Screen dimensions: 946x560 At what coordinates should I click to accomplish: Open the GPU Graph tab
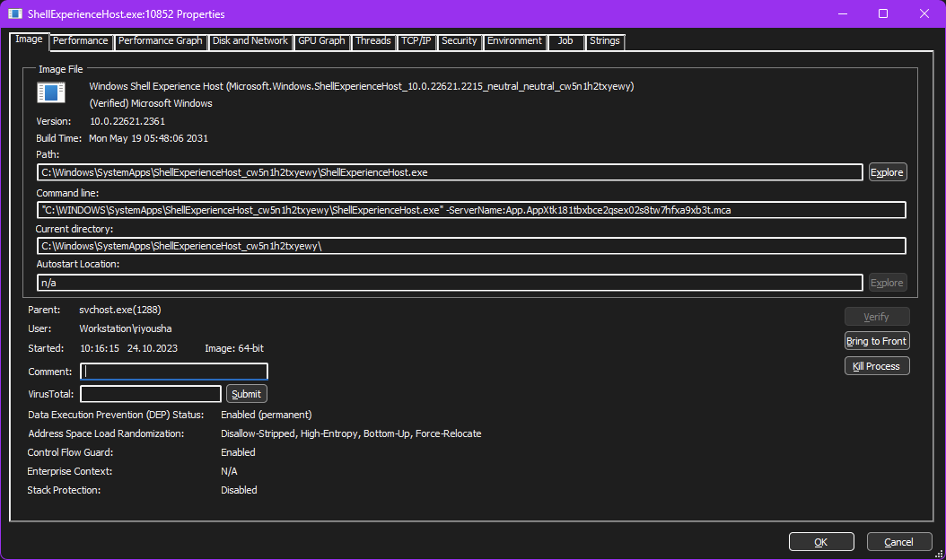point(321,41)
